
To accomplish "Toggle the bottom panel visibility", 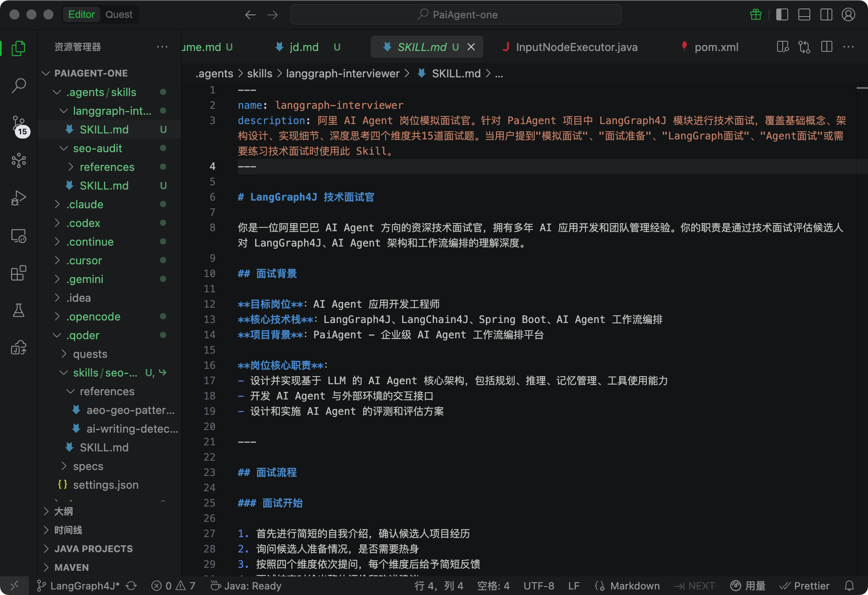I will point(804,14).
